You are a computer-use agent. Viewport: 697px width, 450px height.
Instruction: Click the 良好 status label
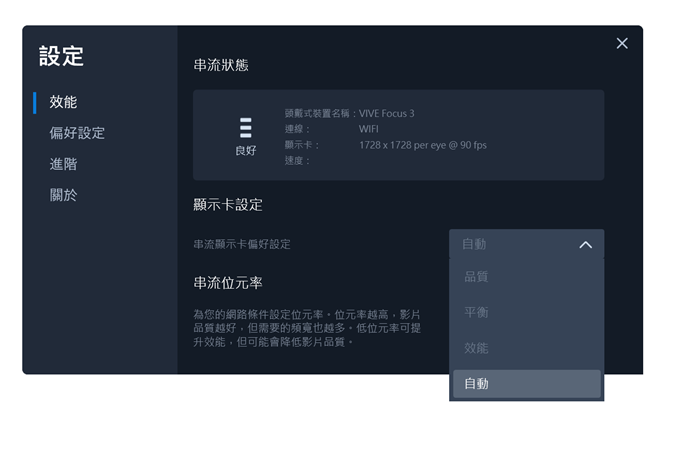(245, 151)
